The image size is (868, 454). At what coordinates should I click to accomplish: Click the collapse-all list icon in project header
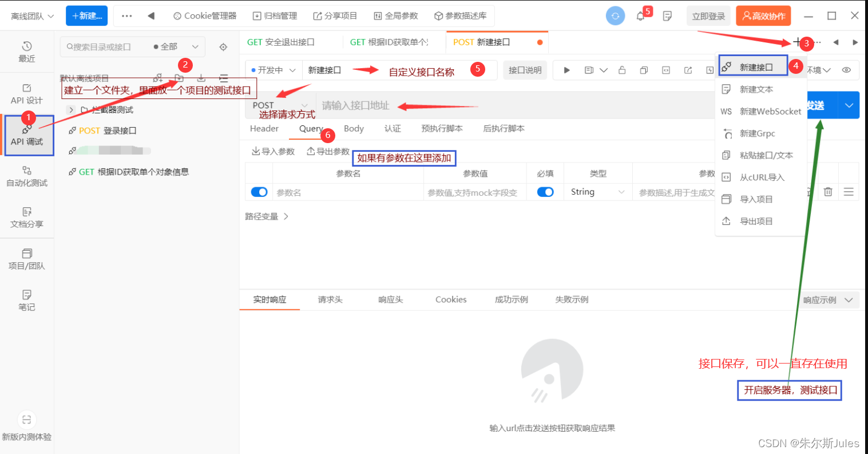[x=224, y=78]
